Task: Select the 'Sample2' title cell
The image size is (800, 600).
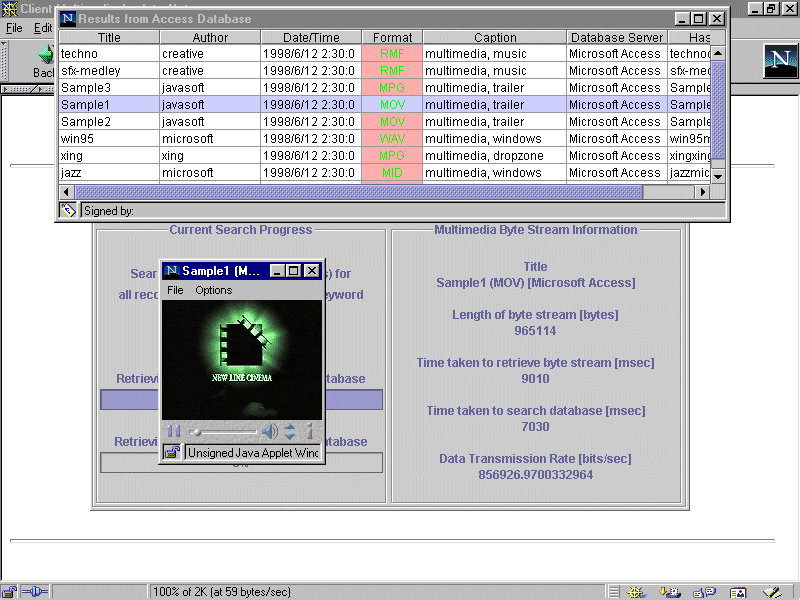Action: pos(109,121)
